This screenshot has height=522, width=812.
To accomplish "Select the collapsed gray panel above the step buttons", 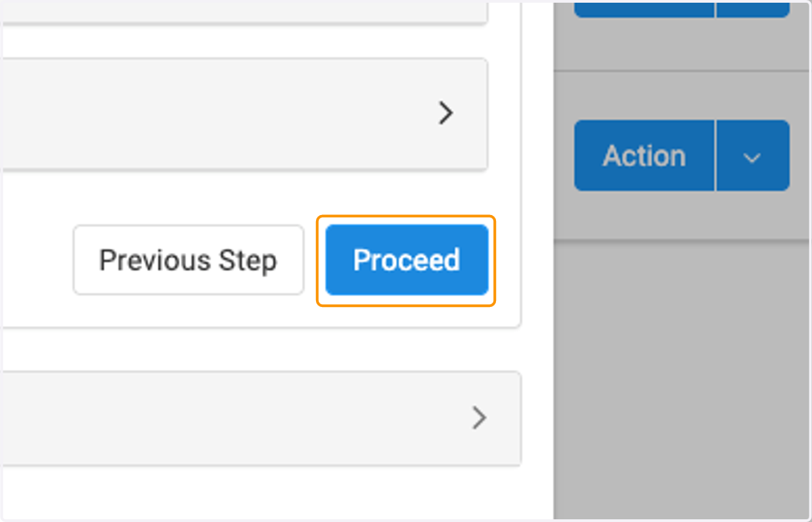I will 244,114.
